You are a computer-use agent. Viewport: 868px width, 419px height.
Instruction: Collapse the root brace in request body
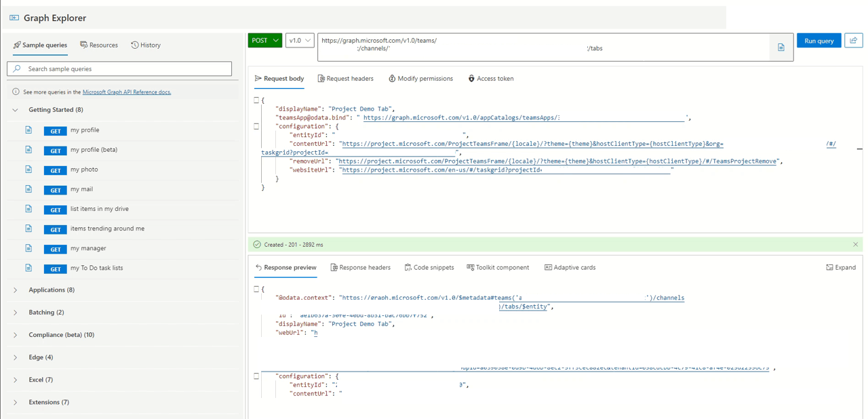click(x=256, y=100)
